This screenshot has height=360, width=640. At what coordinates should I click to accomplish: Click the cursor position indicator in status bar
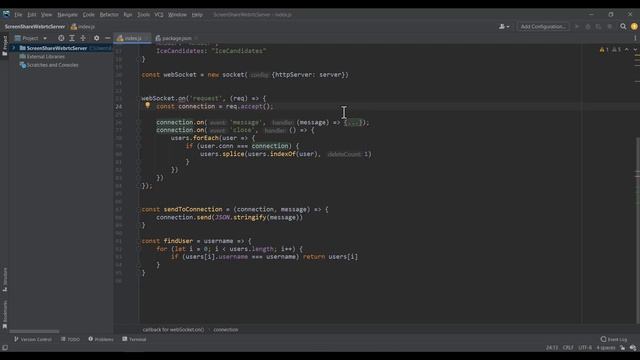point(551,348)
